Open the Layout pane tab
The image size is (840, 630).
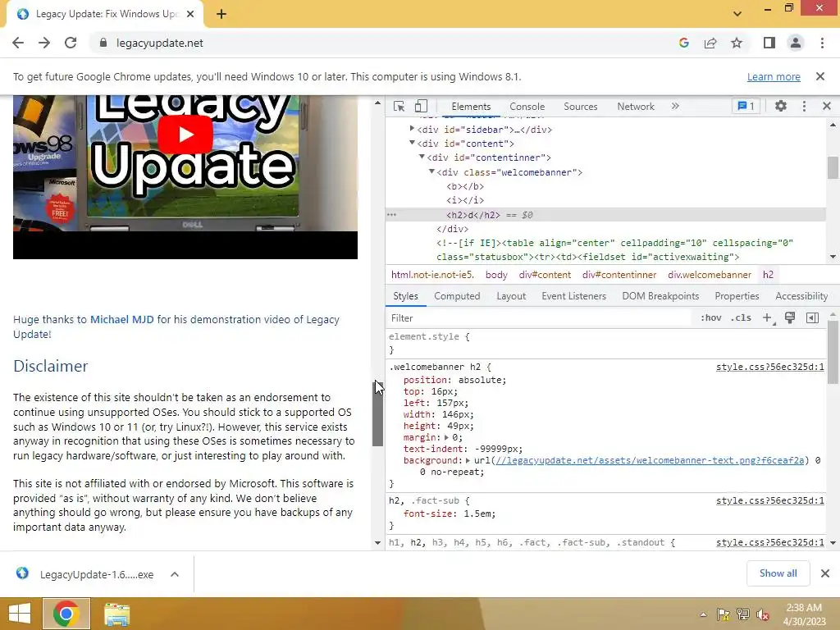[x=511, y=295]
